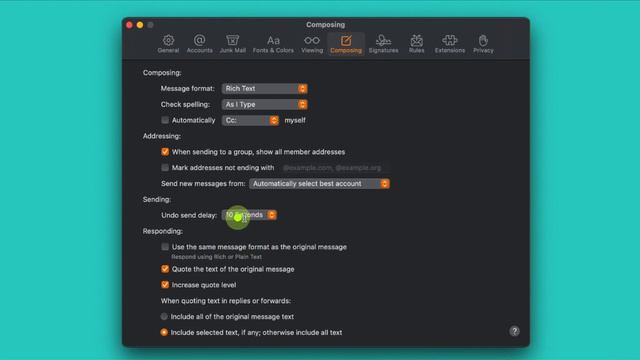Click the help question mark button
This screenshot has height=360, width=640.
514,331
